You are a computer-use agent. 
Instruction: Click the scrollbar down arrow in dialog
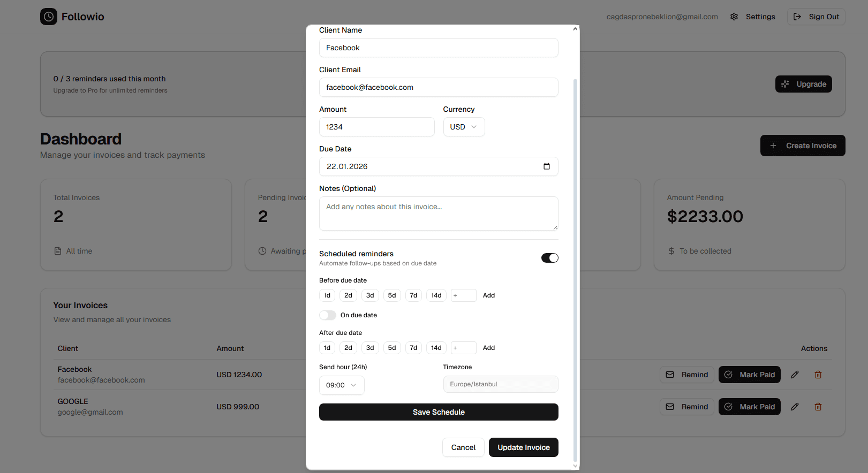point(576,466)
